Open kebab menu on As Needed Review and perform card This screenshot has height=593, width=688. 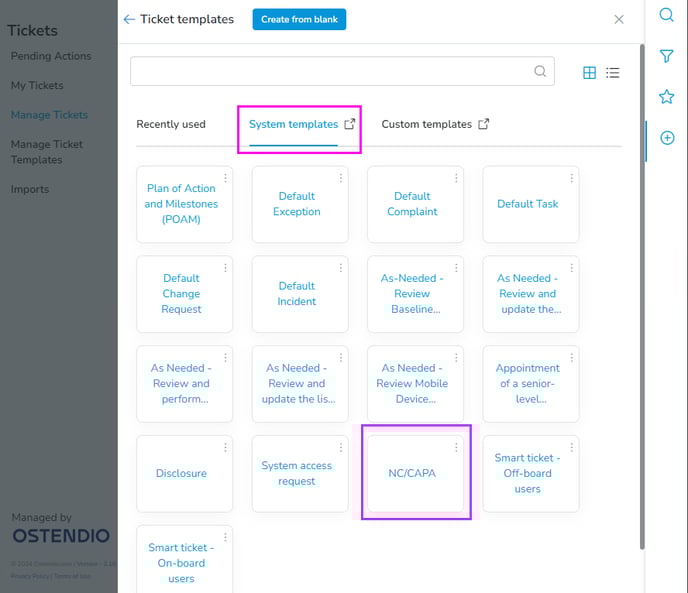(225, 358)
